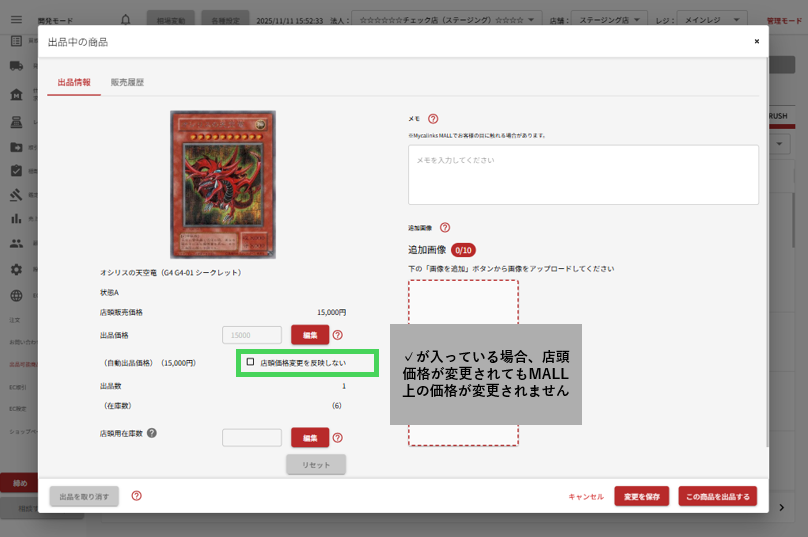Viewport: 808px width, 537px height.
Task: Click the キャンセル link
Action: click(585, 496)
